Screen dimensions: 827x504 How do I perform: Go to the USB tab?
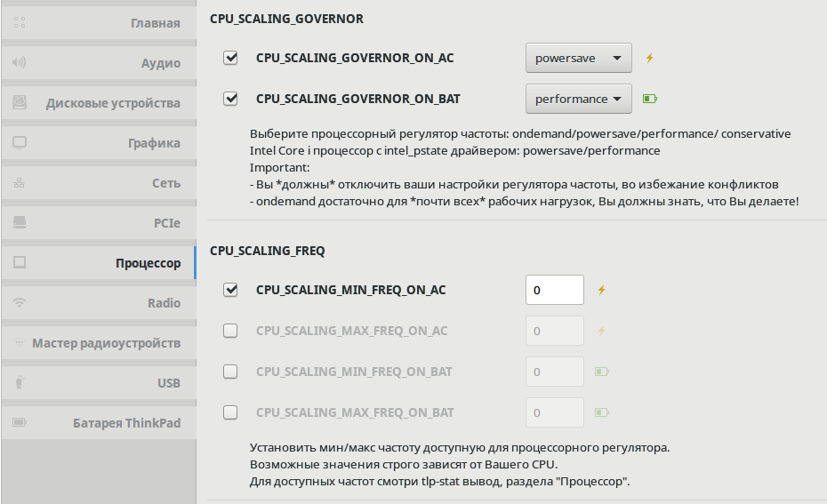click(99, 383)
